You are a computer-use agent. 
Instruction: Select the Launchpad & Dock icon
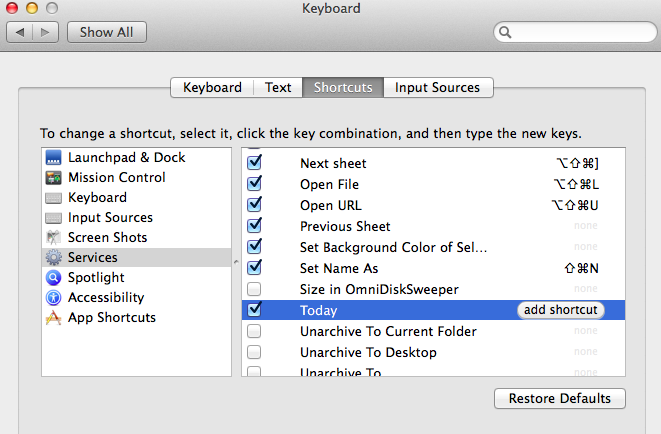point(53,158)
